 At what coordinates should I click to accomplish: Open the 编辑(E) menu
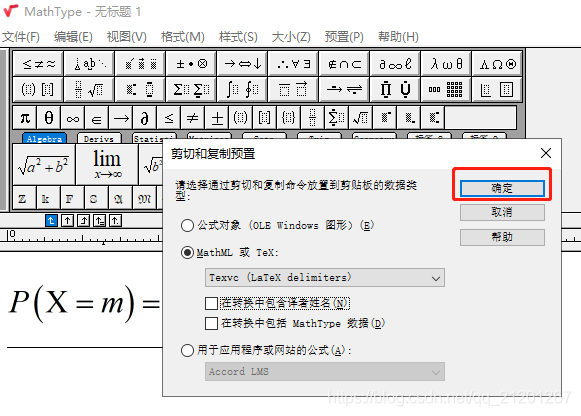[x=73, y=37]
